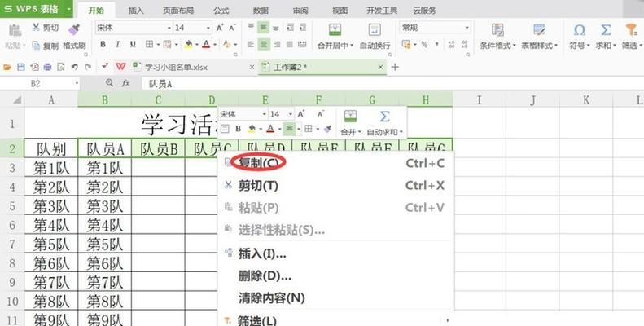Pick the ribbon font color red A

click(x=206, y=44)
